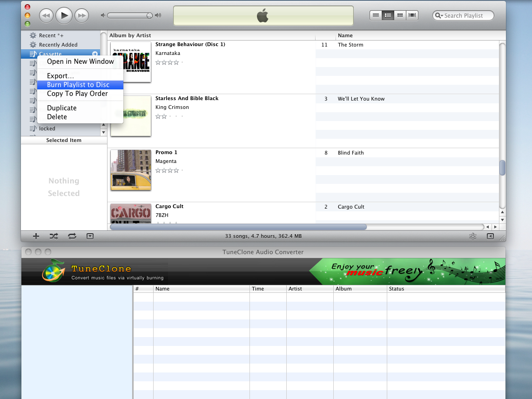The width and height of the screenshot is (532, 399).
Task: Click the King Crimson artist text
Action: coord(172,107)
